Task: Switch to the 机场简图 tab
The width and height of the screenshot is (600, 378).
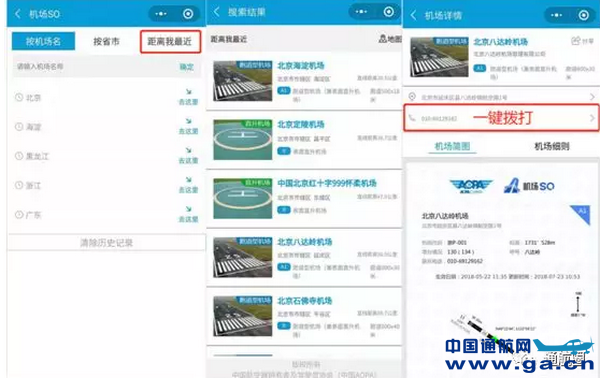Action: [452, 146]
